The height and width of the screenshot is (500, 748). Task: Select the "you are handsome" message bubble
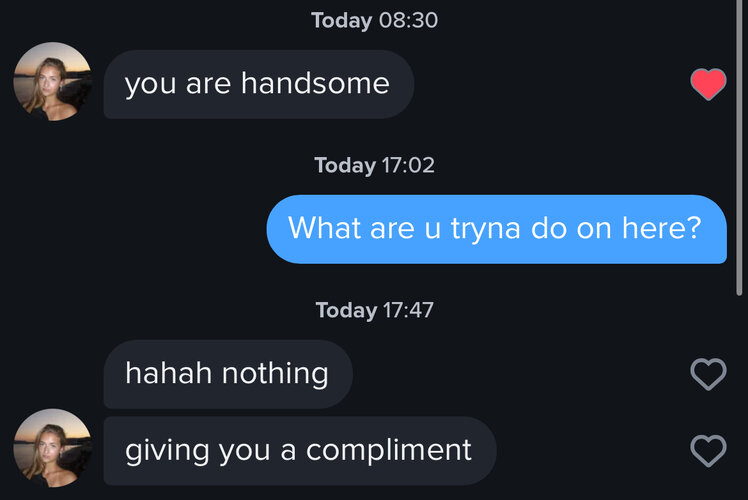259,84
